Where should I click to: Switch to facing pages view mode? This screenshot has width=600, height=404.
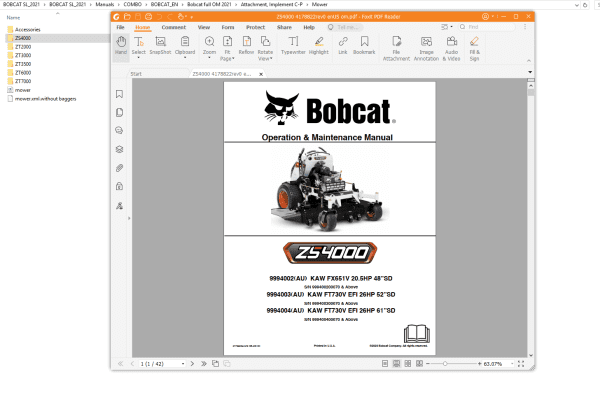(x=408, y=364)
